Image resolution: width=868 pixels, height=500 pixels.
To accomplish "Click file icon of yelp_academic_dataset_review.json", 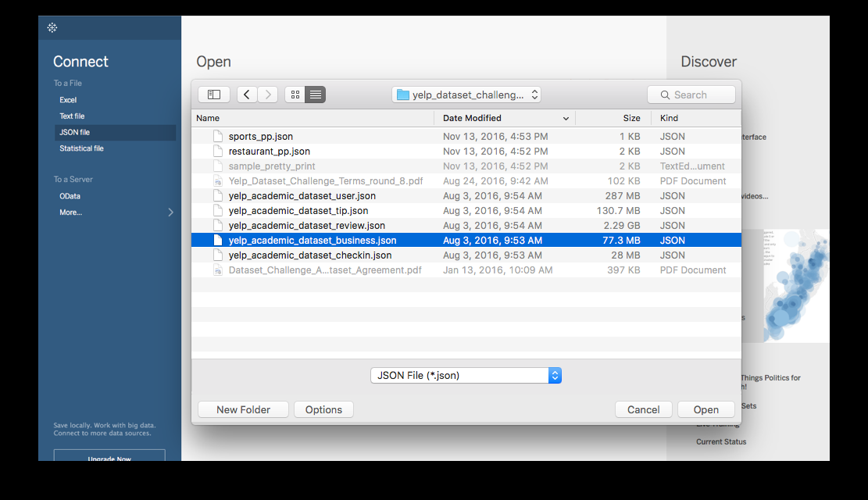I will [218, 225].
